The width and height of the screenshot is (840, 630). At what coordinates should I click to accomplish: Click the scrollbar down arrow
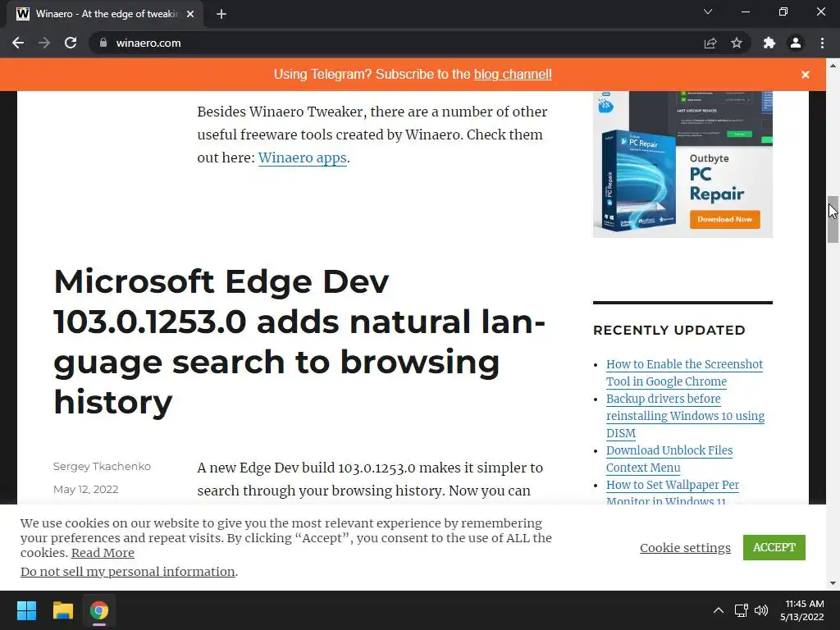[833, 583]
